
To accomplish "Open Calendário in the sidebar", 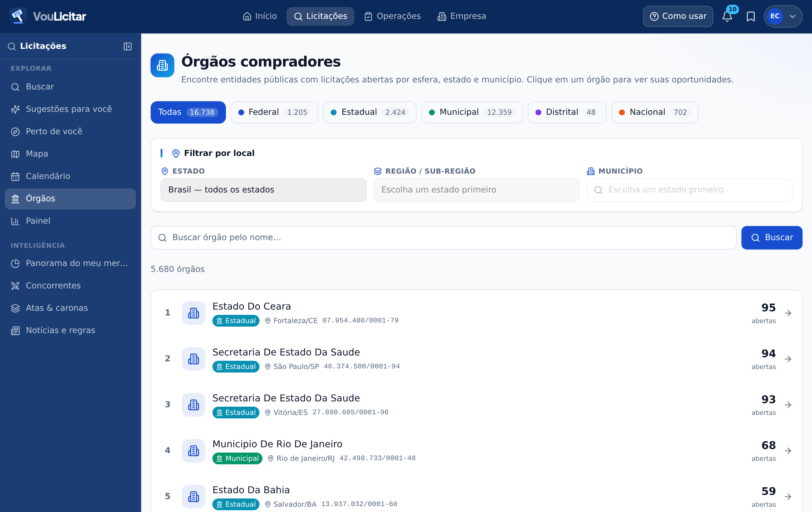I will point(70,176).
